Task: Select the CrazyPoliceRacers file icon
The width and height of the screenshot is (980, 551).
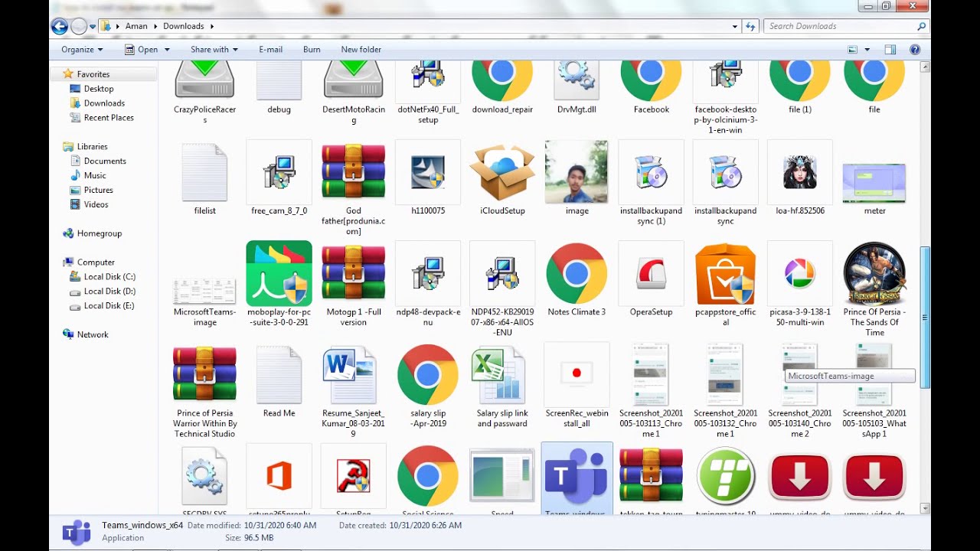Action: [204, 80]
